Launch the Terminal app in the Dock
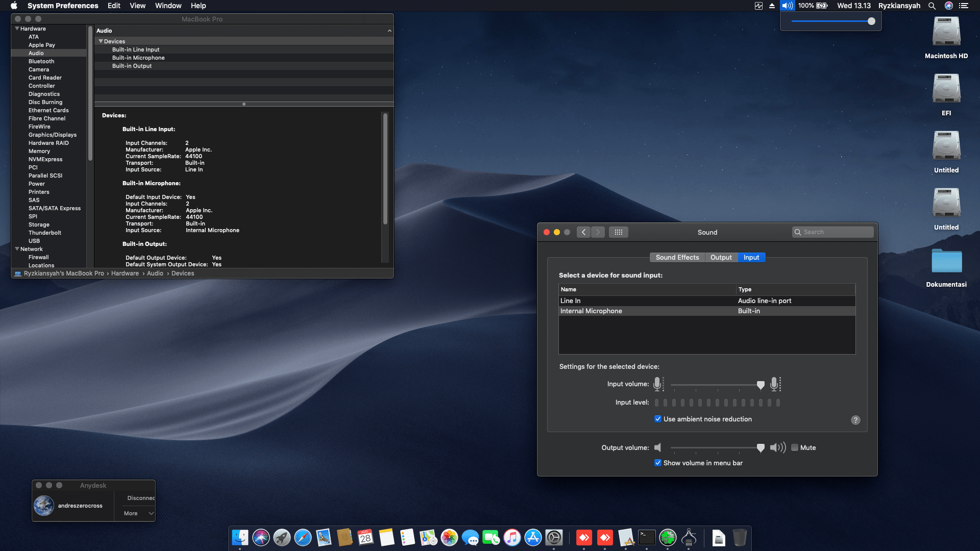The height and width of the screenshot is (551, 980). click(x=646, y=538)
